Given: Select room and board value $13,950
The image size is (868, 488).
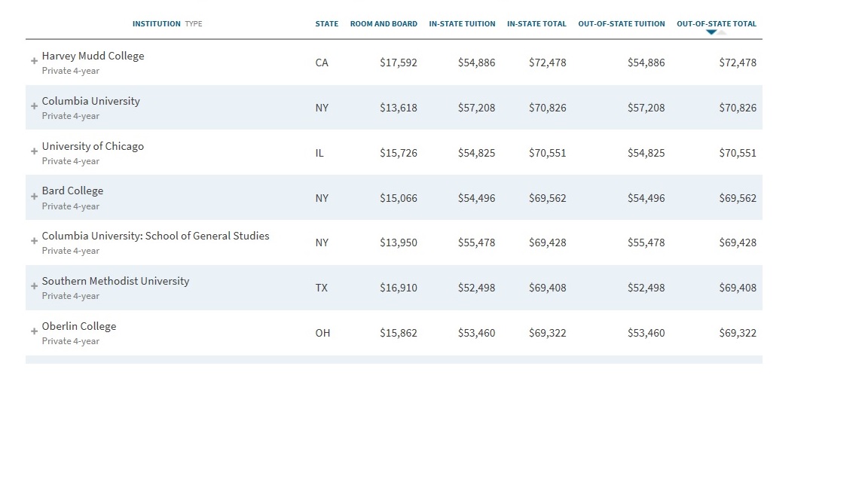Looking at the screenshot, I should coord(399,242).
